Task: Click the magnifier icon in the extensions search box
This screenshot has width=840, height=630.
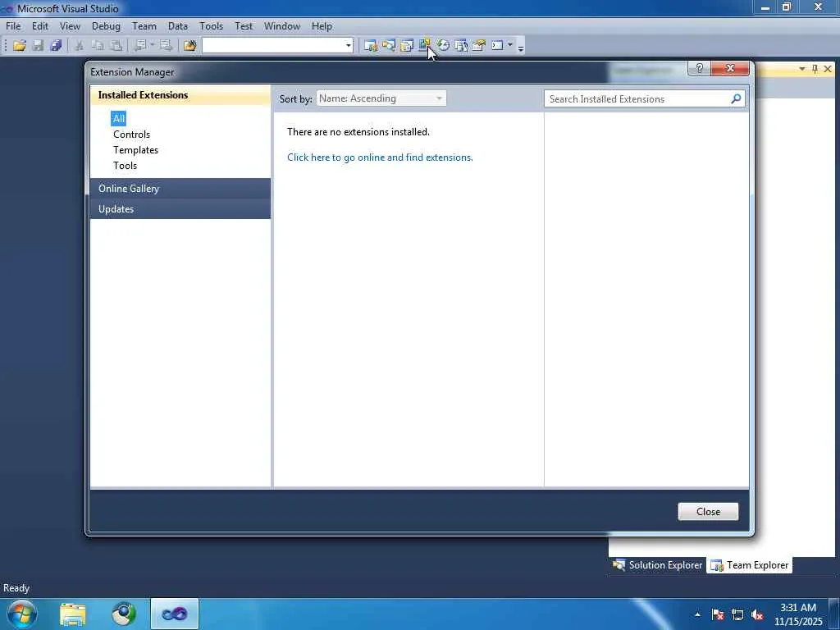Action: 736,98
